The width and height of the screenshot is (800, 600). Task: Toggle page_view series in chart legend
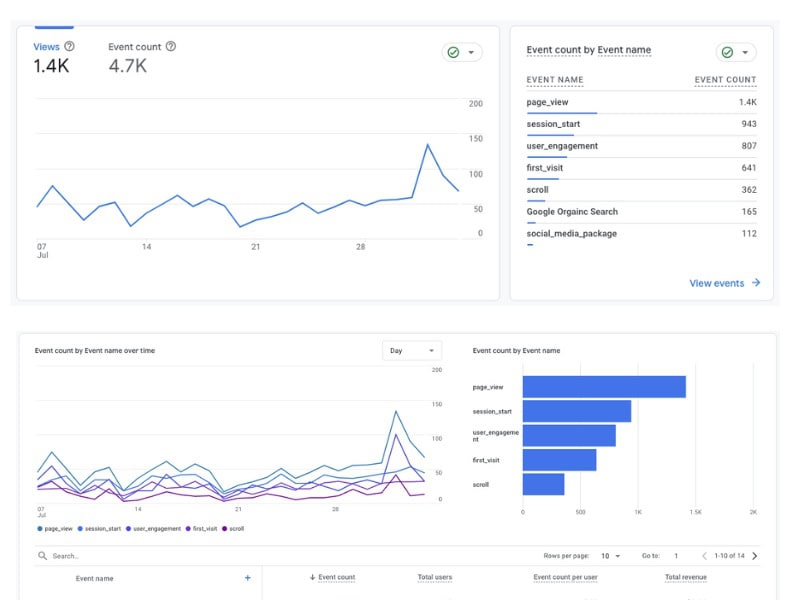point(55,529)
